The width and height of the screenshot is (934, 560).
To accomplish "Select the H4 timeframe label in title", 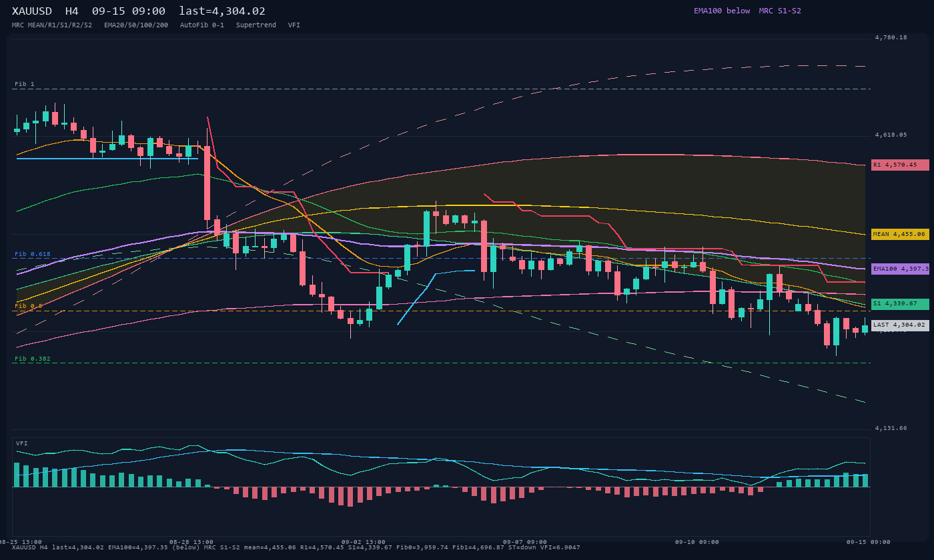I will tap(72, 11).
